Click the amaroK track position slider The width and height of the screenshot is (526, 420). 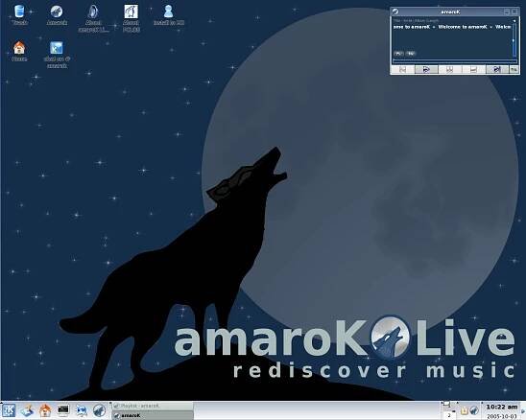click(x=455, y=60)
